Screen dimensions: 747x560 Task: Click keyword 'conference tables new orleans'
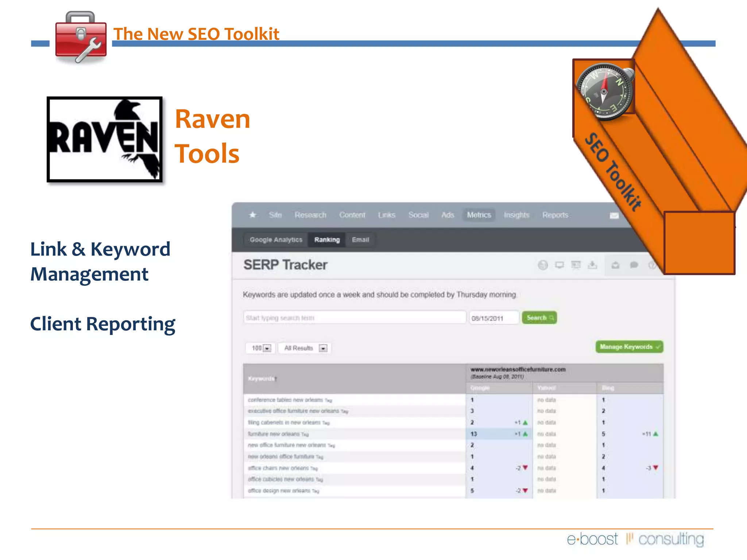pyautogui.click(x=285, y=400)
